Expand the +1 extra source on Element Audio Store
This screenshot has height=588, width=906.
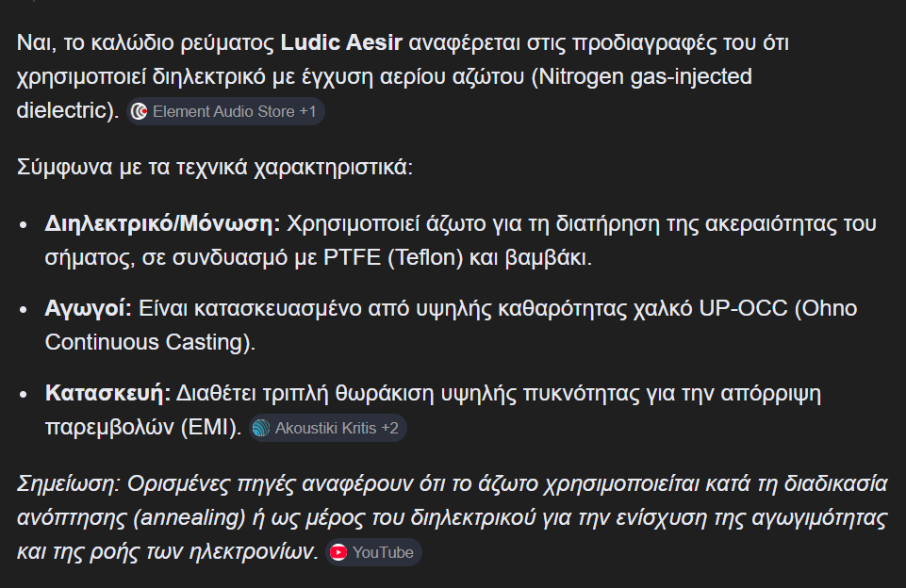[x=309, y=111]
